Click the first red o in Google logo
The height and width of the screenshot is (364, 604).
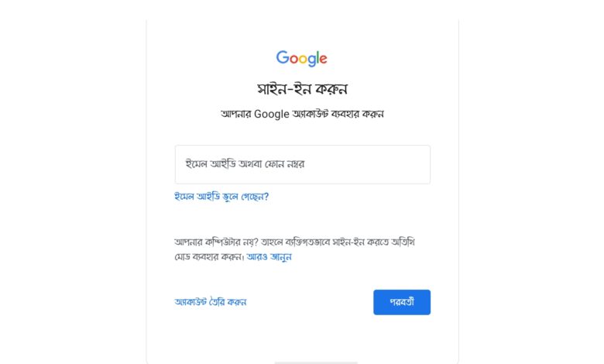click(293, 60)
